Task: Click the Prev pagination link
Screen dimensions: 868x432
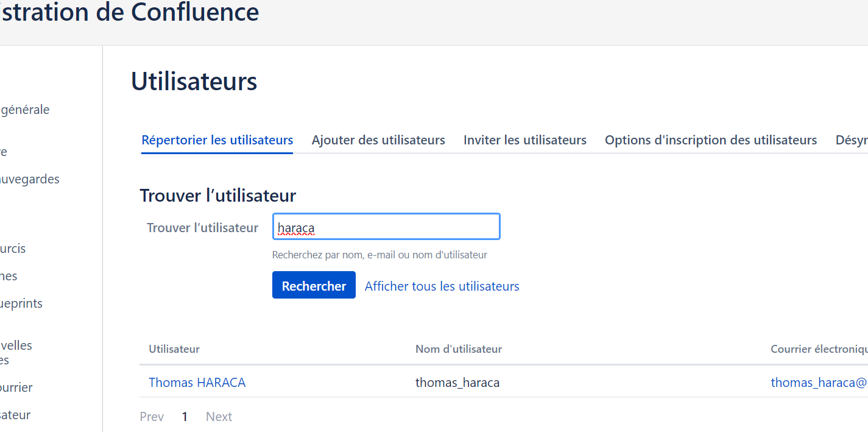Action: [x=152, y=417]
